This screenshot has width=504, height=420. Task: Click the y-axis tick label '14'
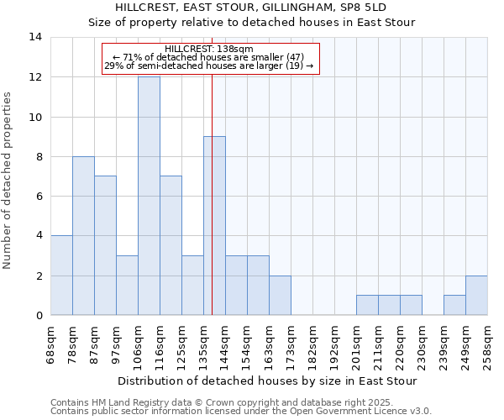pos(35,37)
